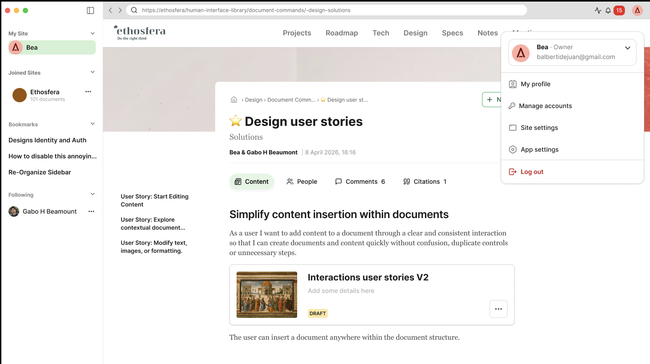
Task: Open the activity pulse icon
Action: tap(598, 10)
